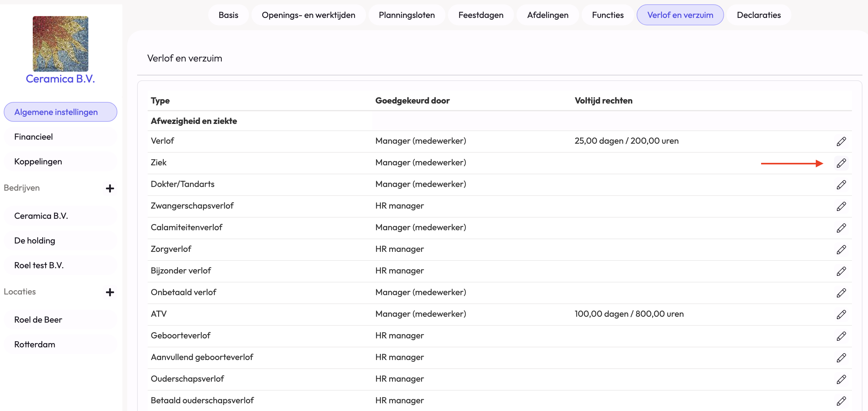The width and height of the screenshot is (868, 411).
Task: Select De holding company
Action: click(34, 240)
